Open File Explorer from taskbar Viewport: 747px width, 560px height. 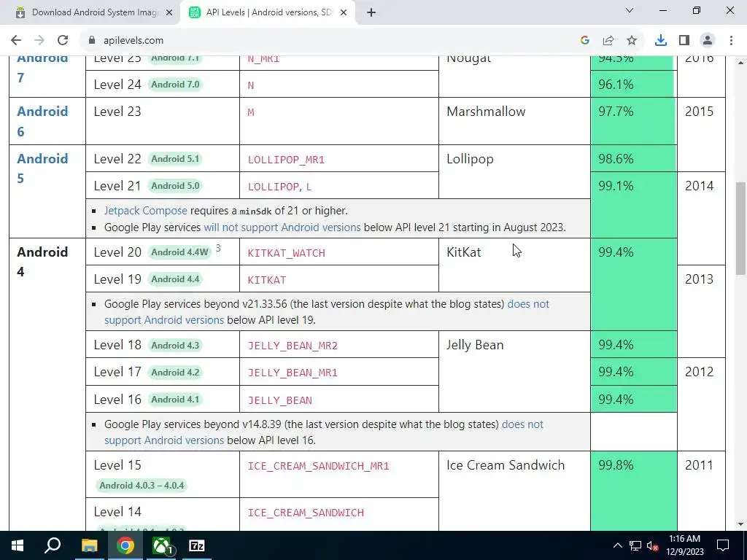pyautogui.click(x=89, y=545)
